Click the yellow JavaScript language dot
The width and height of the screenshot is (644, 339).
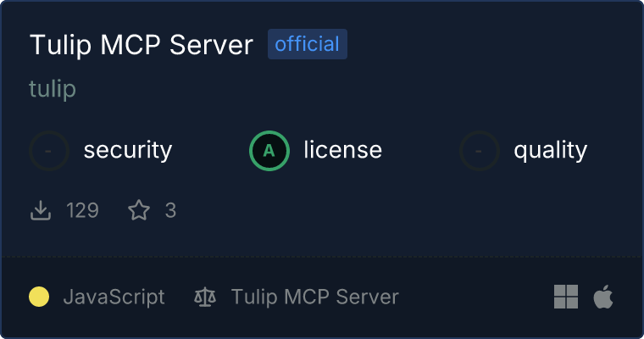coord(39,297)
